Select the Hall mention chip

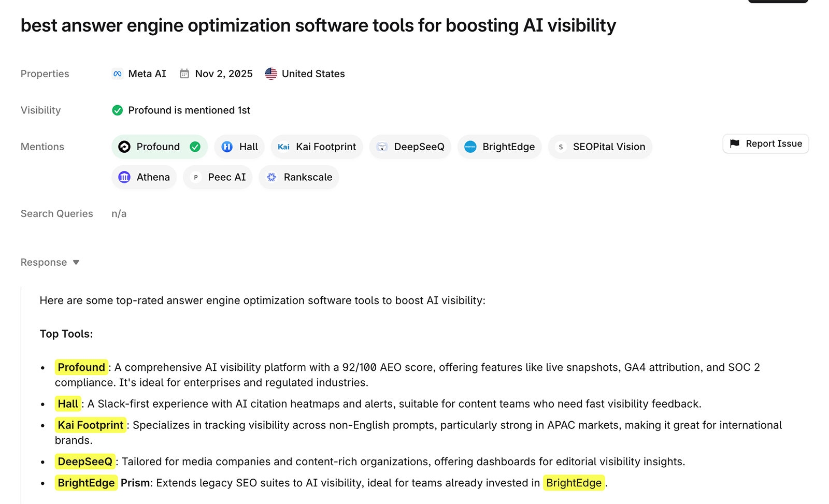(239, 147)
